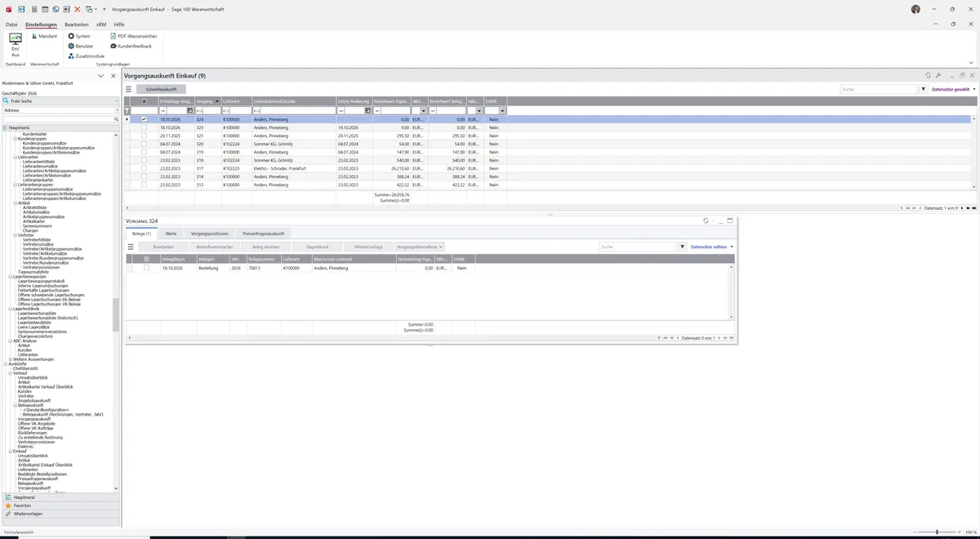Check the row checkbox for Vorgang 323
This screenshot has height=539, width=980.
pos(145,127)
